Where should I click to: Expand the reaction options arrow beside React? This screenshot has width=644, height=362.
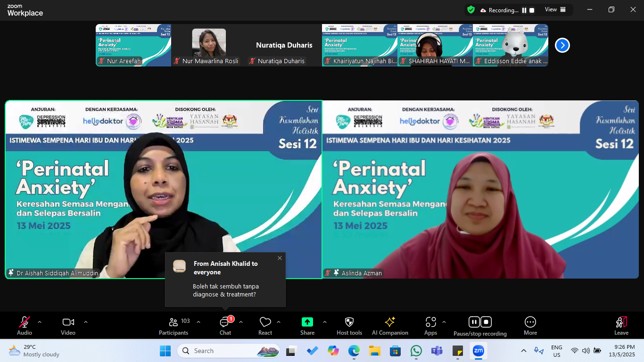279,322
